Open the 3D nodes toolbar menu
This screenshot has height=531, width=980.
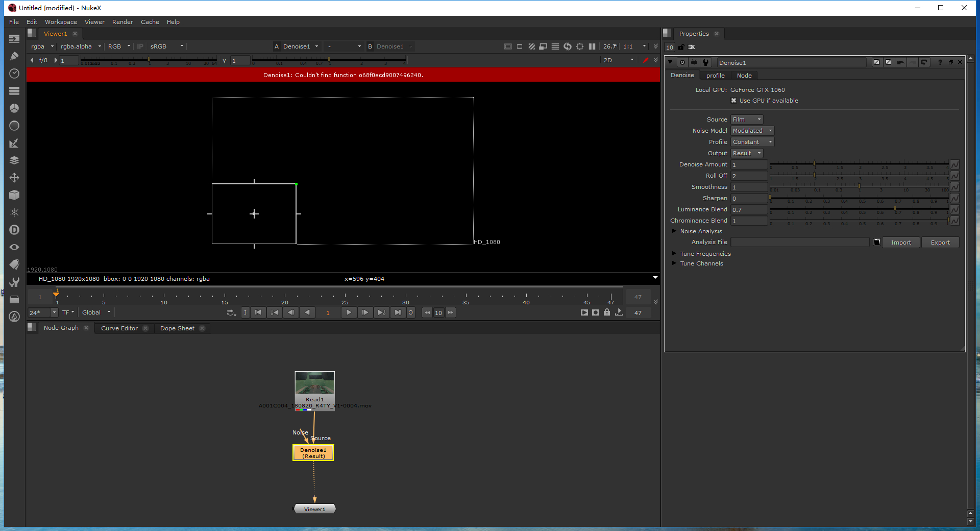click(14, 195)
